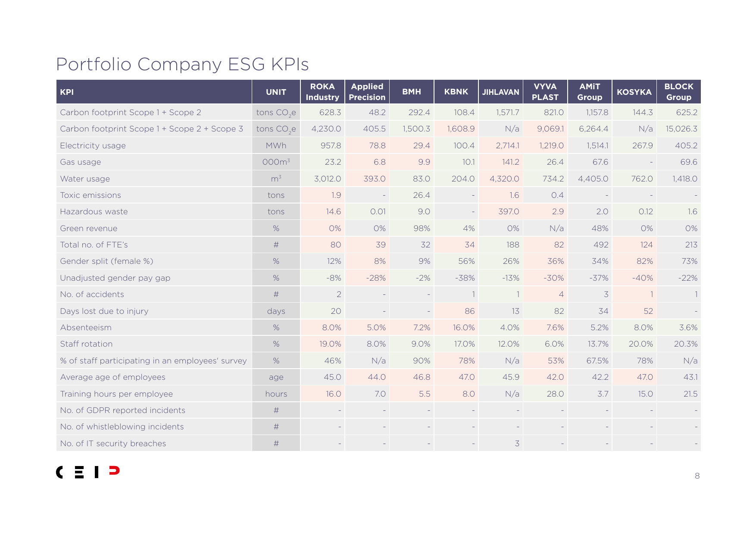Click the '98%' green revenue value for BMH
This screenshot has width=756, height=535.
click(422, 228)
